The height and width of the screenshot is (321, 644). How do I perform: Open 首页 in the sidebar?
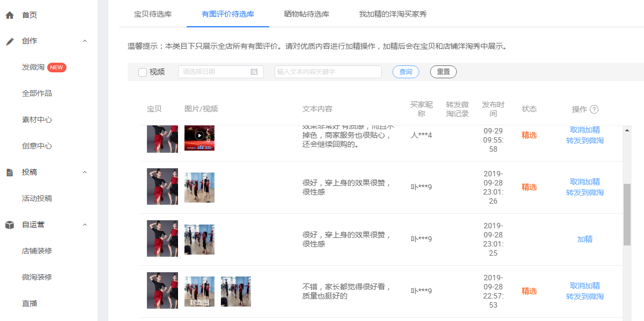pos(29,15)
